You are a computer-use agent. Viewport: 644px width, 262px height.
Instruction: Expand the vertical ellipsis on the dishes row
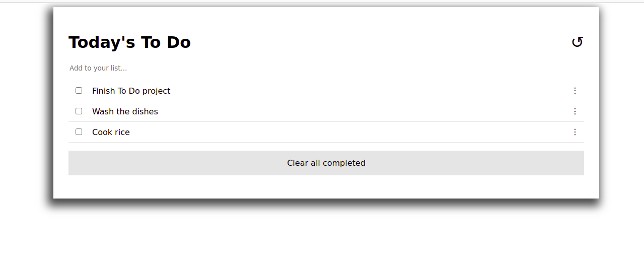(575, 111)
